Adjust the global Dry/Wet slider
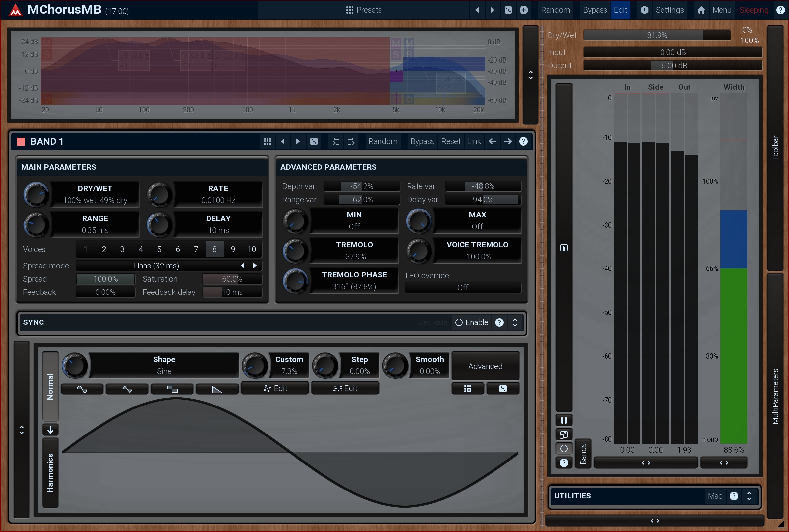This screenshot has width=789, height=532. [657, 35]
